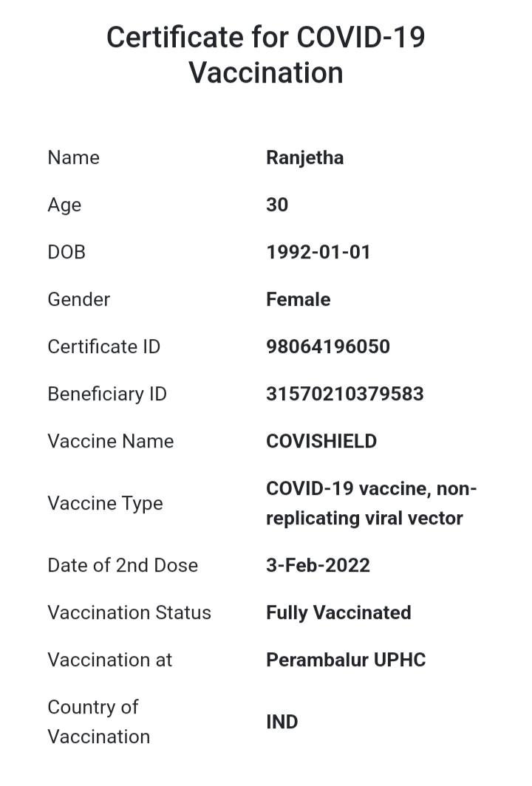Click the Perambalur UPHC location text
Image resolution: width=532 pixels, height=786 pixels.
coord(346,660)
